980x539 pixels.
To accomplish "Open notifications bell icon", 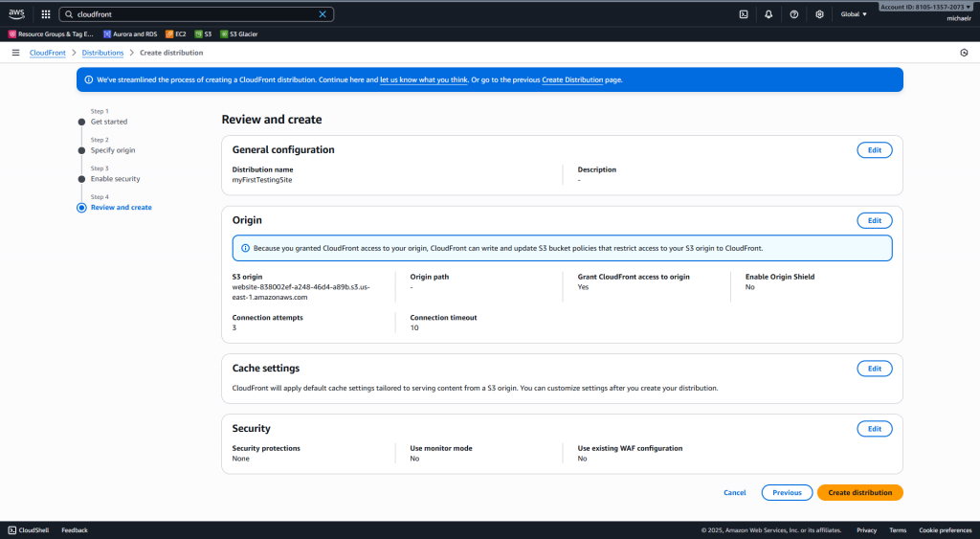I will click(x=768, y=13).
